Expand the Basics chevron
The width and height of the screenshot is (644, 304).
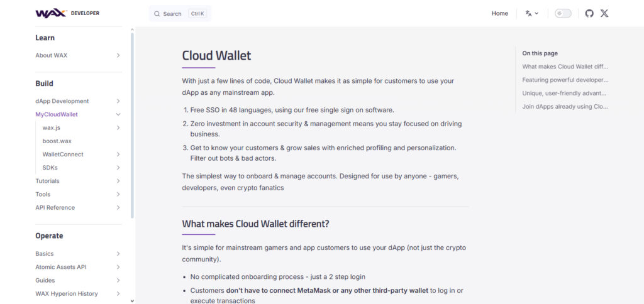pyautogui.click(x=118, y=254)
